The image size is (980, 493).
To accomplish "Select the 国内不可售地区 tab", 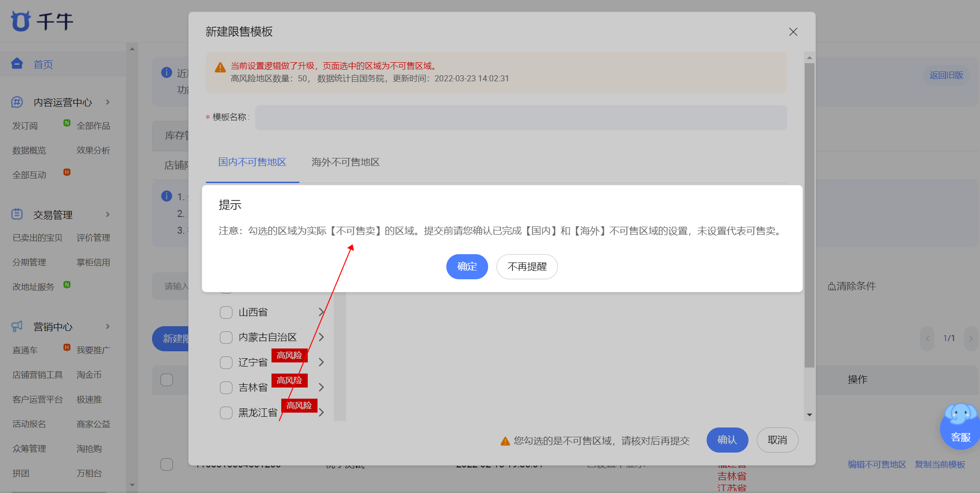I will pos(252,162).
